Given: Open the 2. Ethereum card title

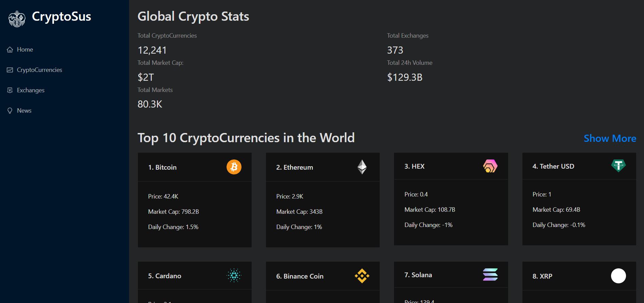Looking at the screenshot, I should [294, 167].
